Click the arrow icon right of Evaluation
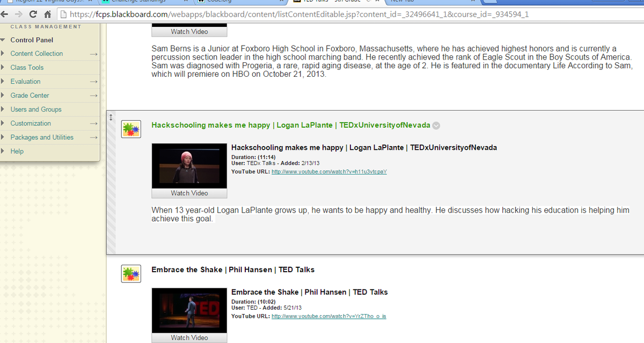644x343 pixels. point(93,82)
